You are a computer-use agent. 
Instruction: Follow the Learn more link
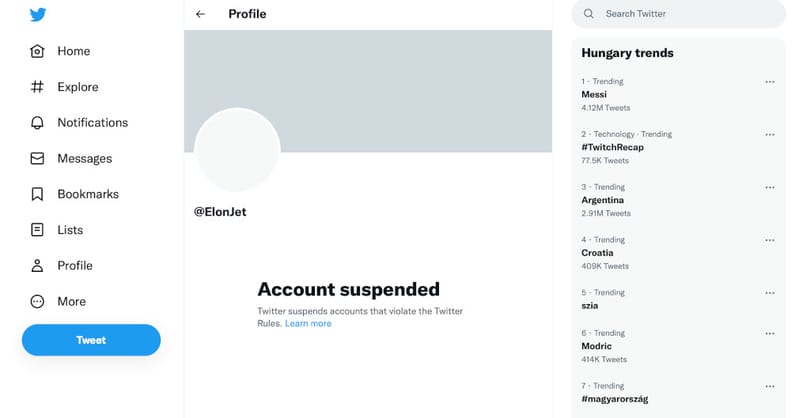[308, 323]
